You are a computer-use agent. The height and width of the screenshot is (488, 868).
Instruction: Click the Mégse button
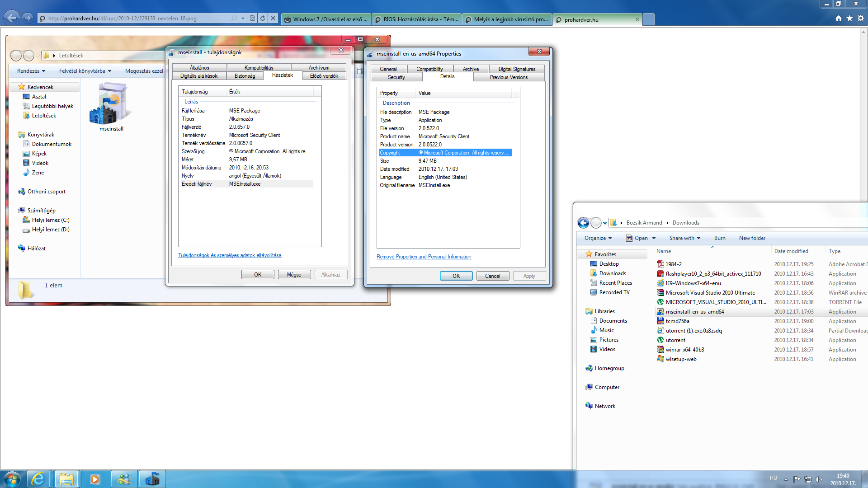294,275
